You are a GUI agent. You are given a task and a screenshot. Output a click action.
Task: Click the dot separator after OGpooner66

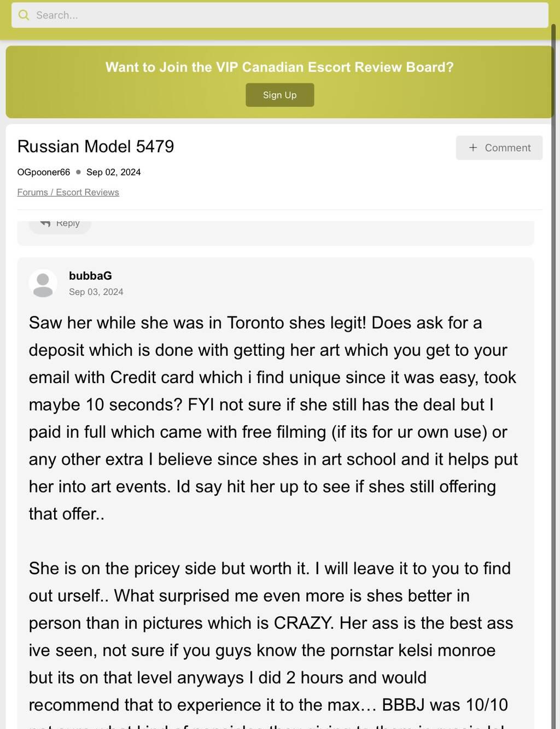coord(78,172)
